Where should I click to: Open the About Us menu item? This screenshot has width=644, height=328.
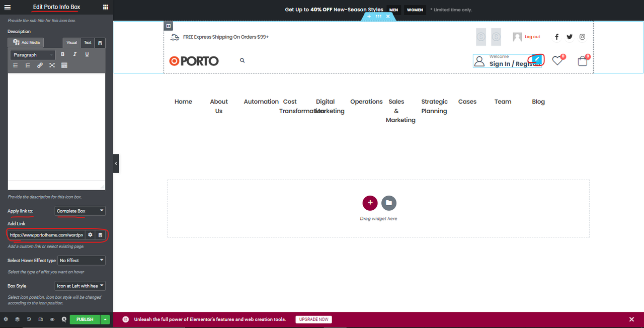click(219, 106)
